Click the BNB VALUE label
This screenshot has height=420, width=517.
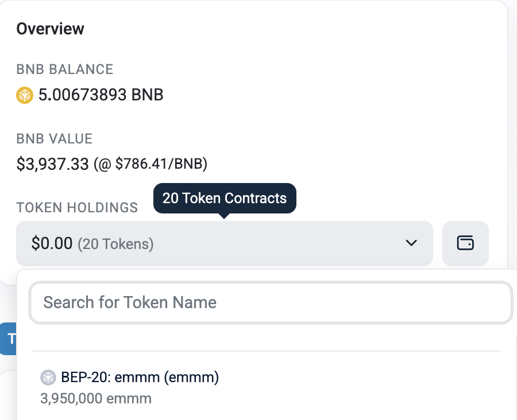55,139
